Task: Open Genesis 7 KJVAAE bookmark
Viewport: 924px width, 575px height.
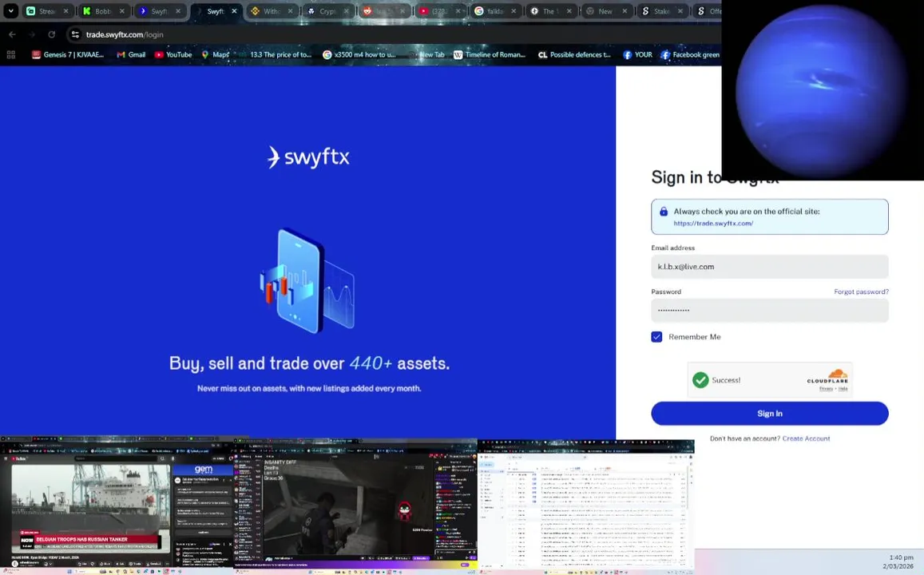Action: pyautogui.click(x=68, y=55)
